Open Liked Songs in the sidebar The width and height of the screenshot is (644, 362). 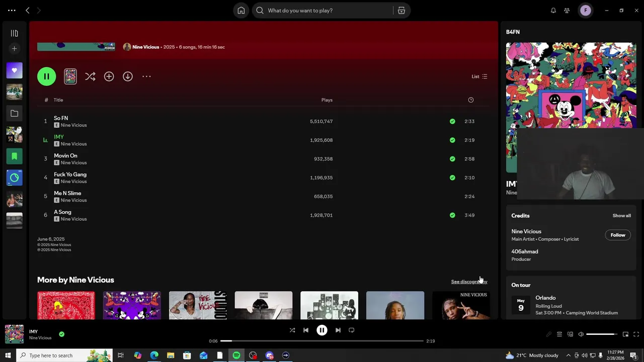(14, 70)
